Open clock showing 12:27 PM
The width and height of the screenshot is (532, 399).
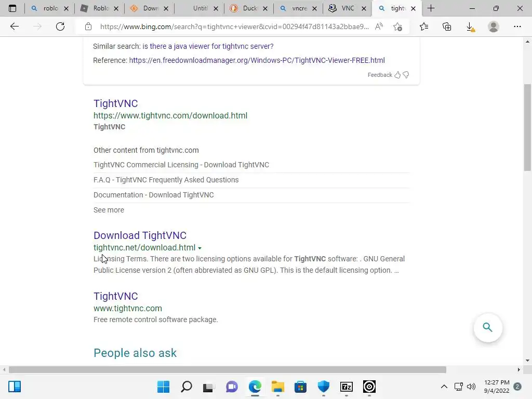(x=496, y=387)
